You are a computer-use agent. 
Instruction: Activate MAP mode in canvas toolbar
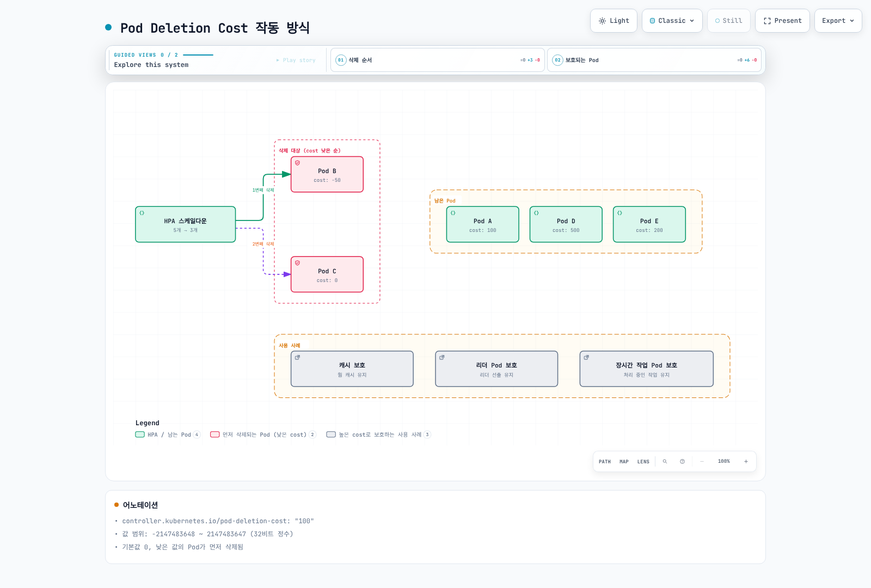click(624, 462)
